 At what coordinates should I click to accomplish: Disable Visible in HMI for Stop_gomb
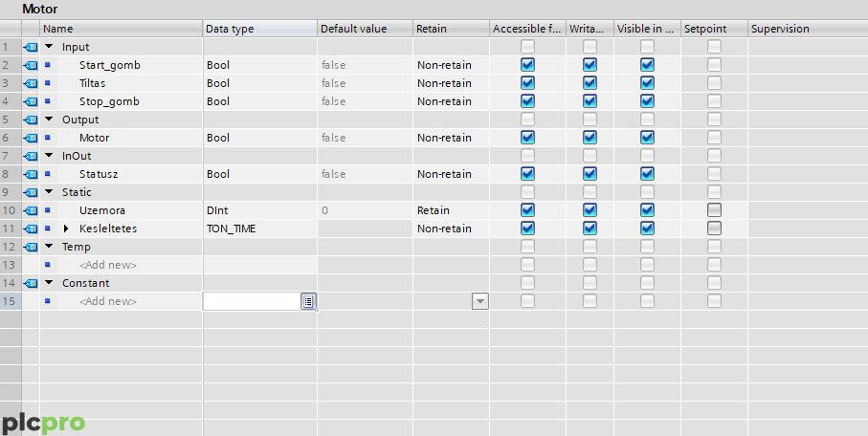pyautogui.click(x=647, y=101)
